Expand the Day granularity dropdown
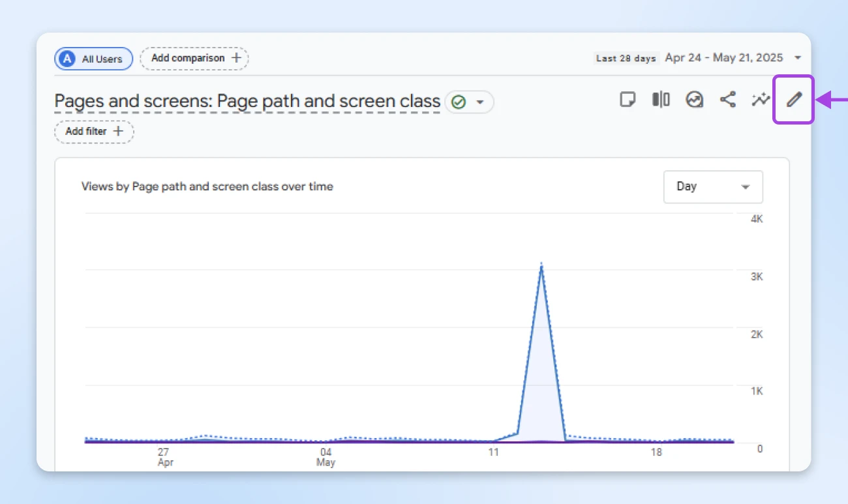The width and height of the screenshot is (848, 504). pyautogui.click(x=713, y=187)
